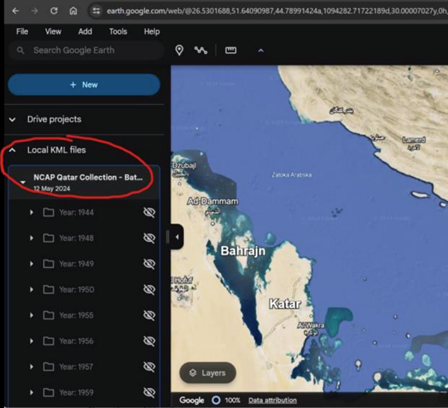Viewport: 448px width, 408px height.
Task: Collapse the Local KML files section
Action: click(12, 150)
